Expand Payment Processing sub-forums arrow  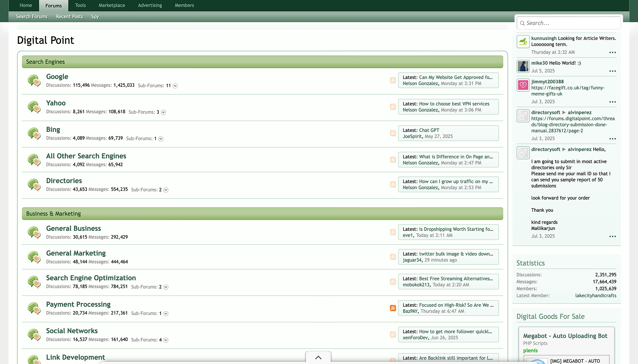[x=166, y=314]
